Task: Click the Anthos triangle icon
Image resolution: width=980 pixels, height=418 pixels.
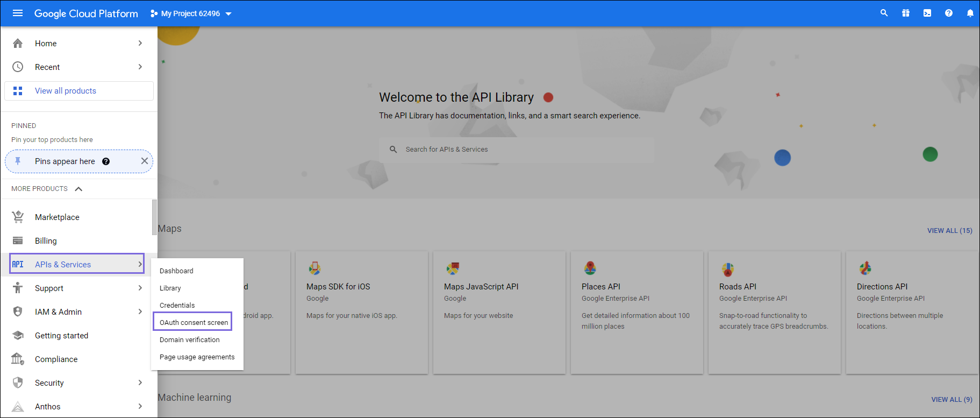Action: point(18,406)
